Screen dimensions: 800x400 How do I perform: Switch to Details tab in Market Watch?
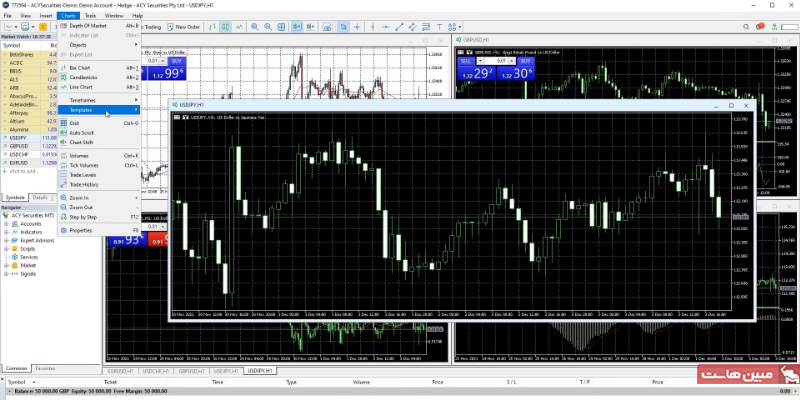click(40, 197)
